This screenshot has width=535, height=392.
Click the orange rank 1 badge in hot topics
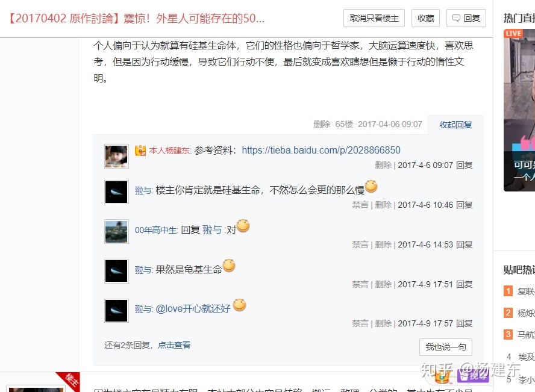tap(508, 291)
